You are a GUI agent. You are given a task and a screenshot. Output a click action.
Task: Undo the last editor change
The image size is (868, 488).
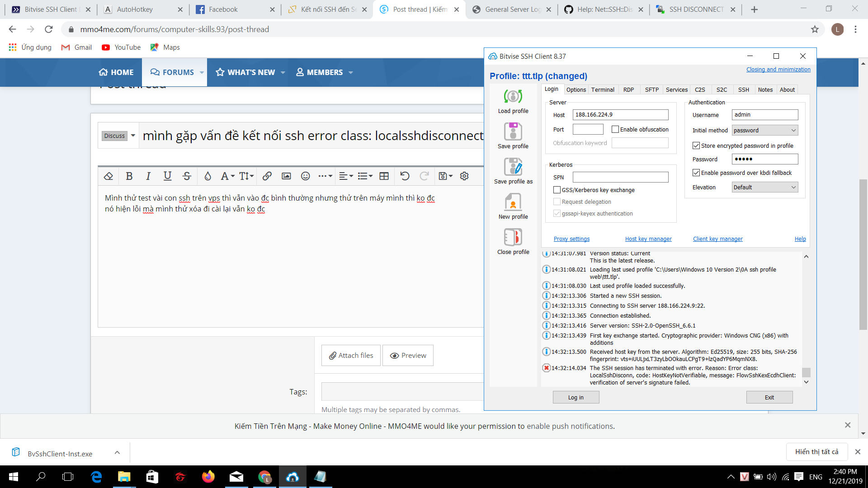coord(405,176)
